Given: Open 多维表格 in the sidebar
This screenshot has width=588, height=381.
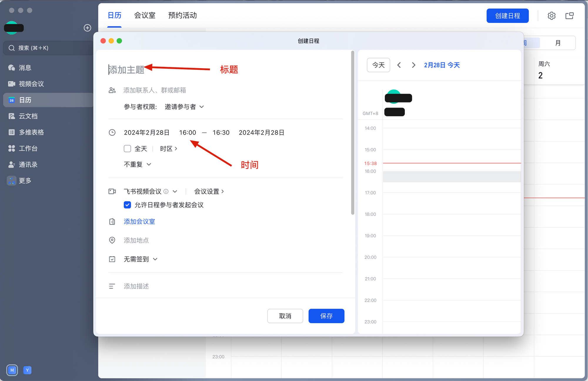Looking at the screenshot, I should [x=31, y=132].
